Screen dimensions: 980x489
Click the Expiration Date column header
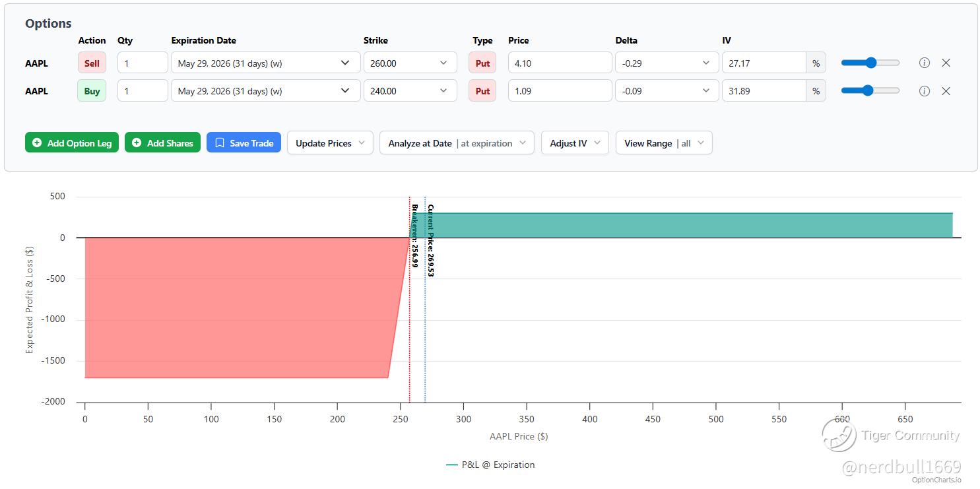click(203, 40)
